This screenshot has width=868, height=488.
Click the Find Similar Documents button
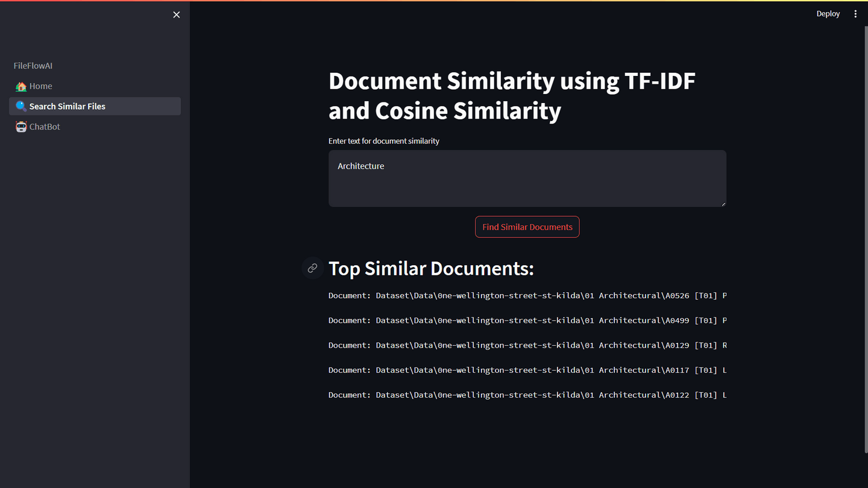(x=527, y=227)
